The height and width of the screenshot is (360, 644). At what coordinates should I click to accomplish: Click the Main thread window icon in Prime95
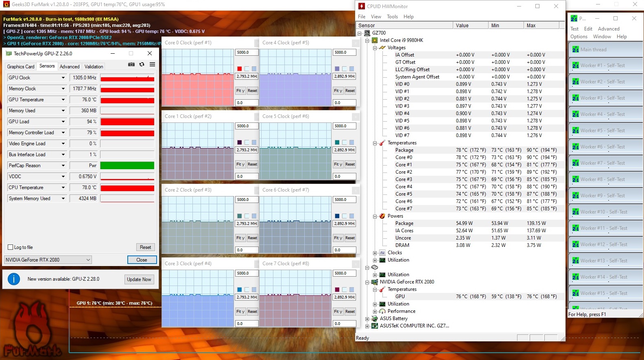[x=576, y=50]
